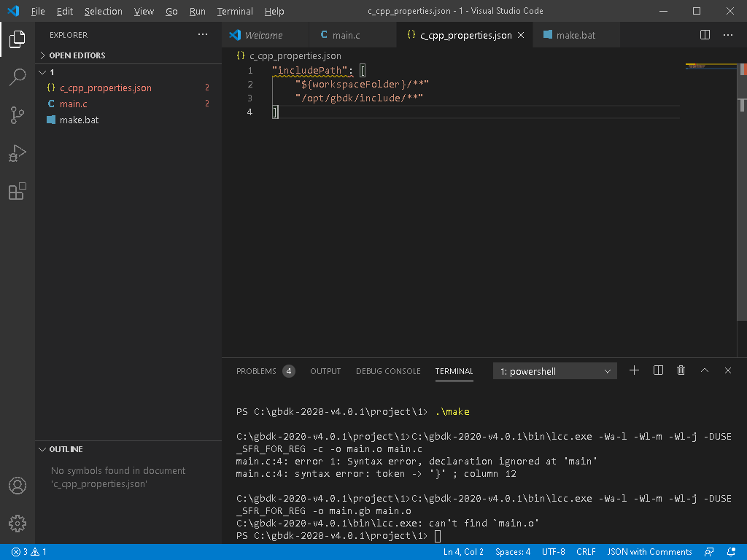747x560 pixels.
Task: Show the Debug Console panel tab
Action: [388, 371]
